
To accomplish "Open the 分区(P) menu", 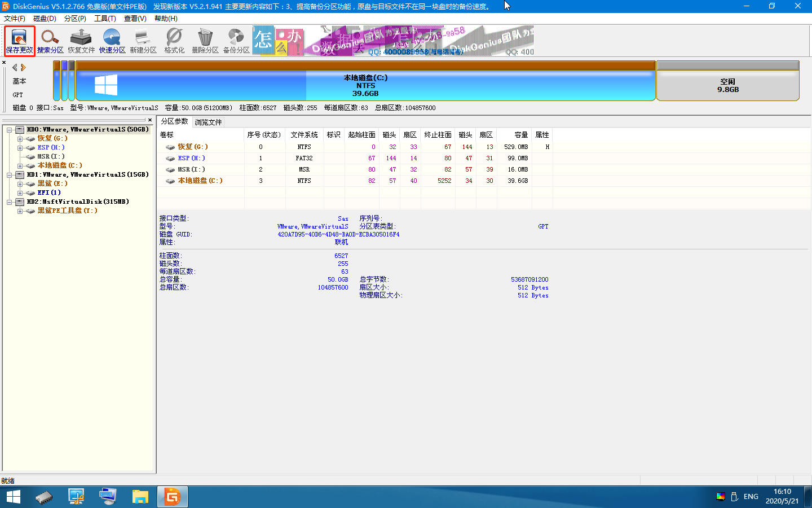I will [x=75, y=19].
